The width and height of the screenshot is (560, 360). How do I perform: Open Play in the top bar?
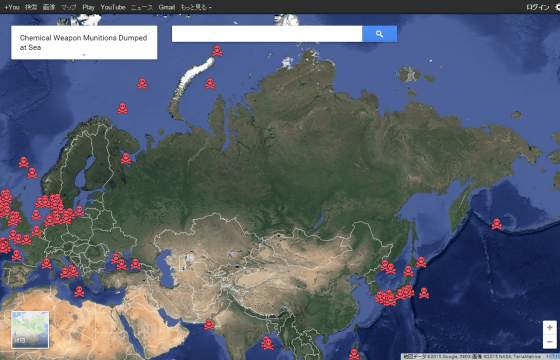tap(89, 7)
